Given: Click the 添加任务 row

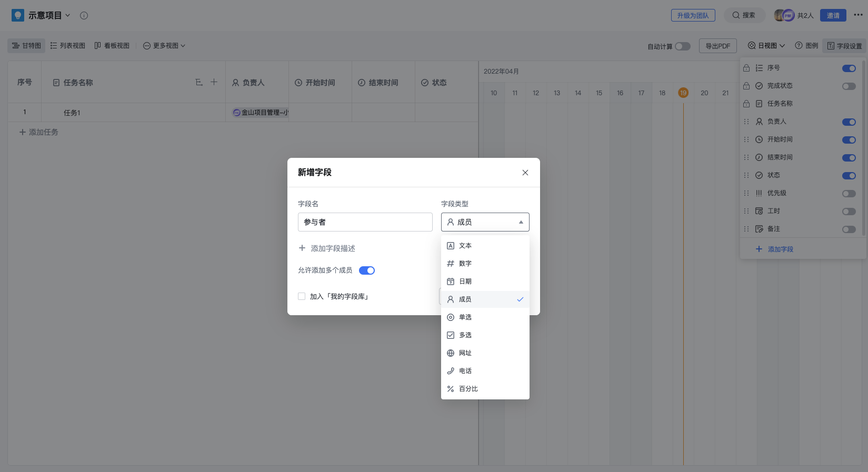Looking at the screenshot, I should (x=39, y=132).
